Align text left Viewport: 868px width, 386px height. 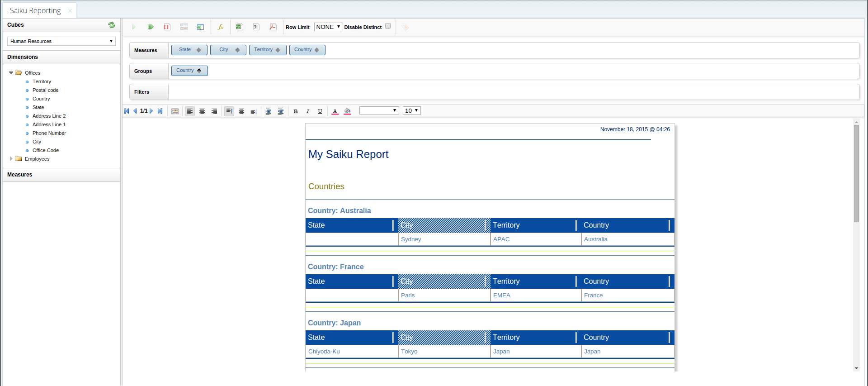pyautogui.click(x=190, y=111)
